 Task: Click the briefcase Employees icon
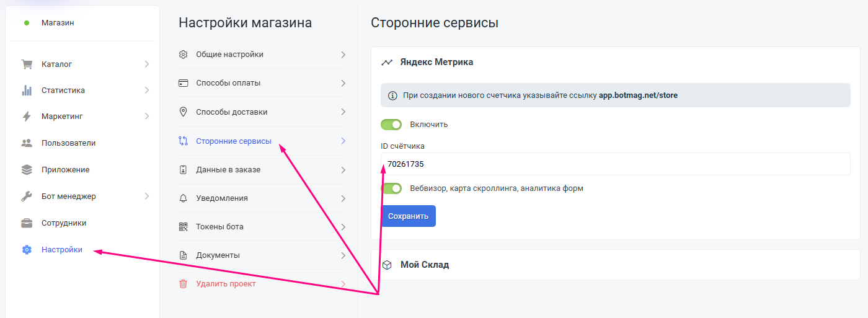point(27,223)
